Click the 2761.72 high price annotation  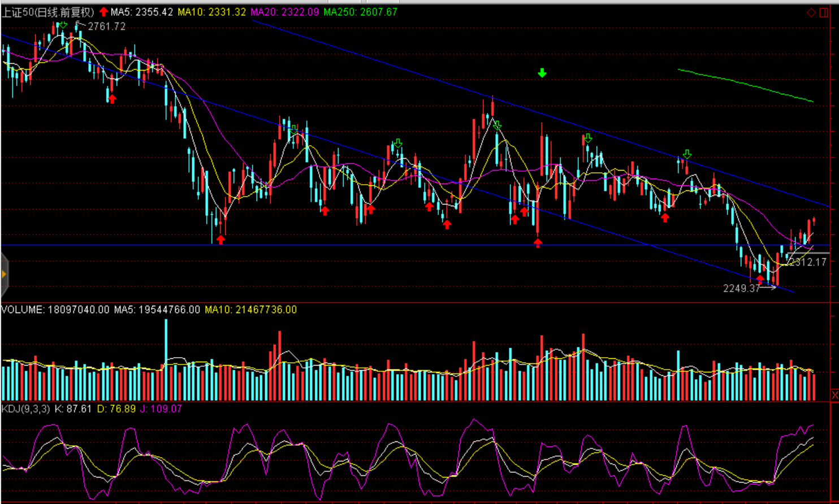107,27
